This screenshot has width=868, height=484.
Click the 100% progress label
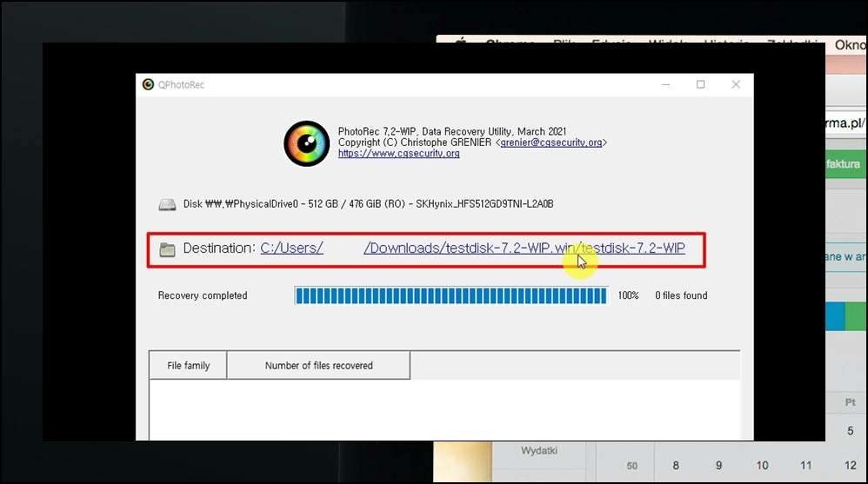tap(628, 295)
